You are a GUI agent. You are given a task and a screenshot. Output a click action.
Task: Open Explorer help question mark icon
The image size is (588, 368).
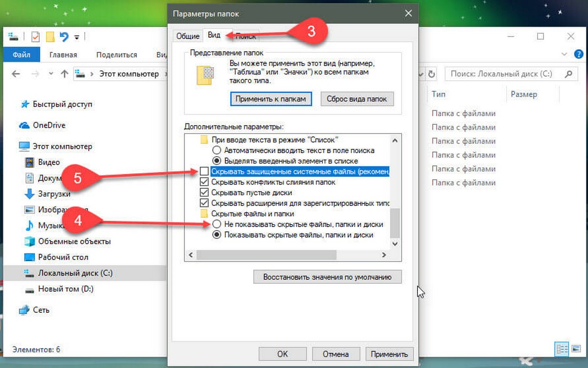click(578, 54)
